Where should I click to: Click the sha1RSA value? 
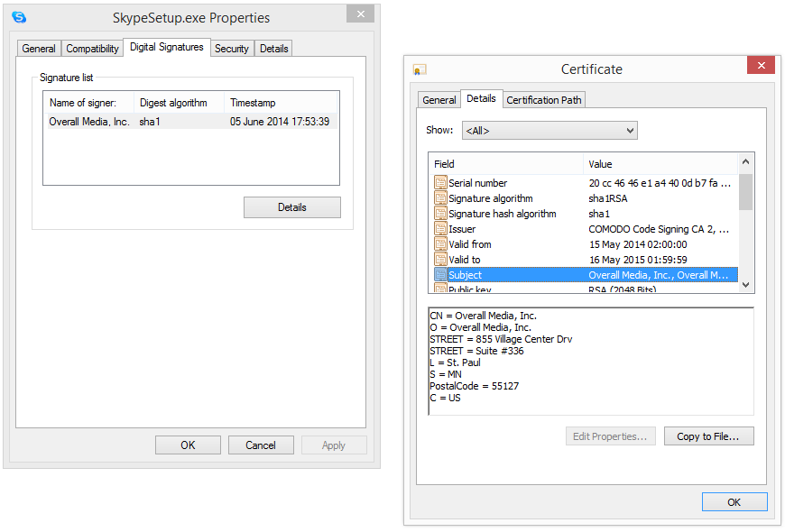pyautogui.click(x=608, y=198)
